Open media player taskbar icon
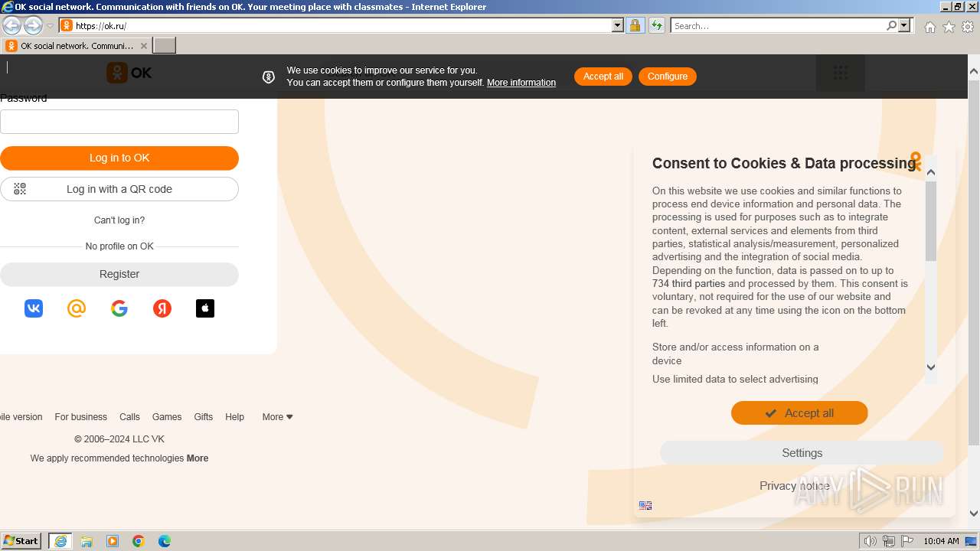This screenshot has height=551, width=980. coord(113,541)
